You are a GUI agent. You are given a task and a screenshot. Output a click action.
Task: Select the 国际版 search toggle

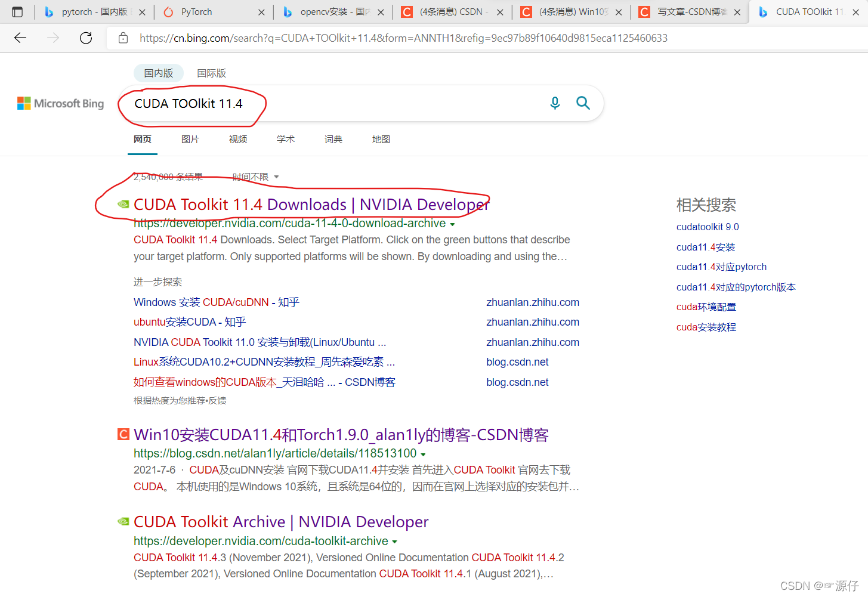pos(212,73)
